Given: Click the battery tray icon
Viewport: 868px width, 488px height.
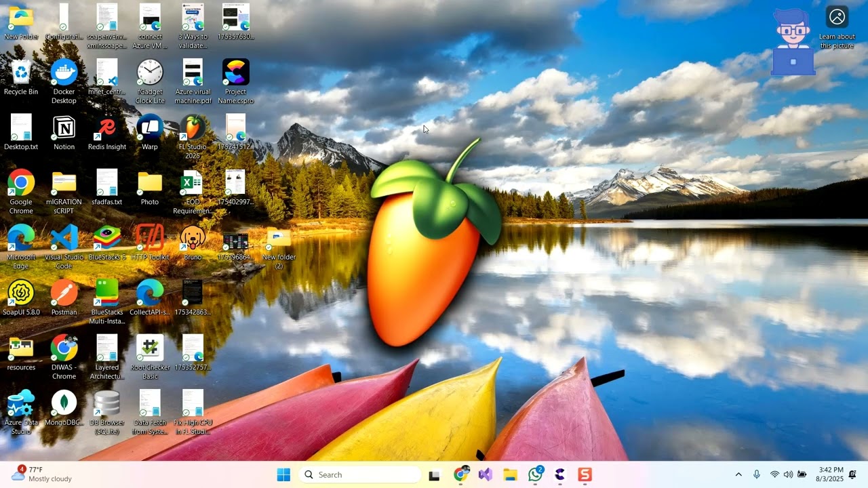Looking at the screenshot, I should (802, 474).
